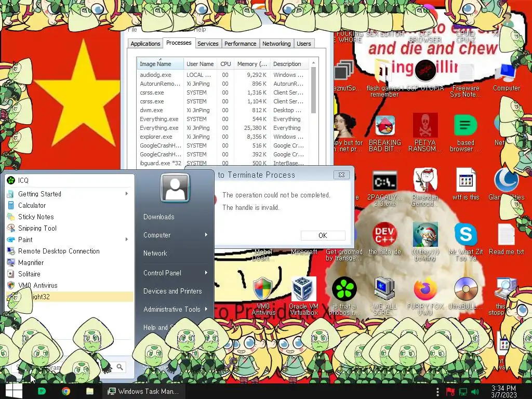This screenshot has width=532, height=399.
Task: Switch to the Users tab
Action: point(303,44)
